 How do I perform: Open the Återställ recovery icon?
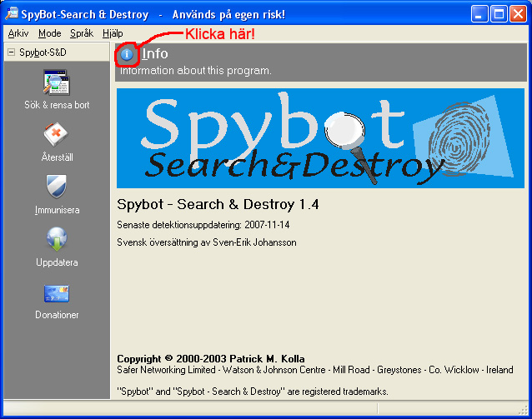click(57, 135)
